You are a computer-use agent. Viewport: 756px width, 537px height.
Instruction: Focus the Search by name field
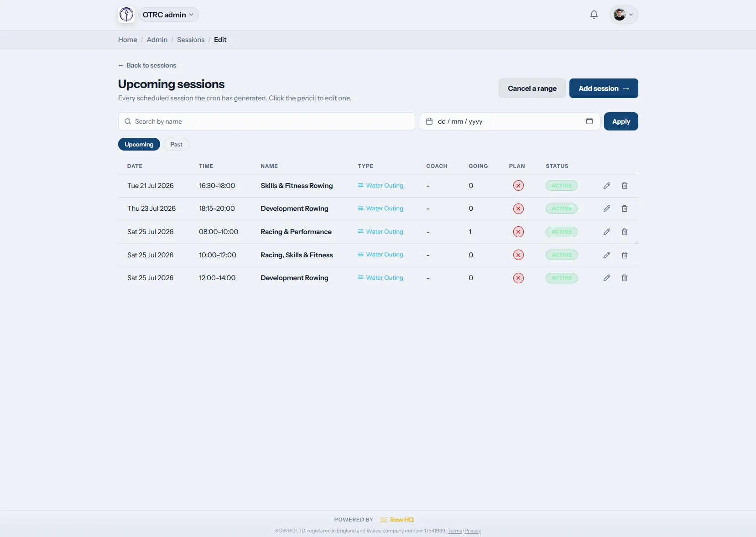[267, 121]
